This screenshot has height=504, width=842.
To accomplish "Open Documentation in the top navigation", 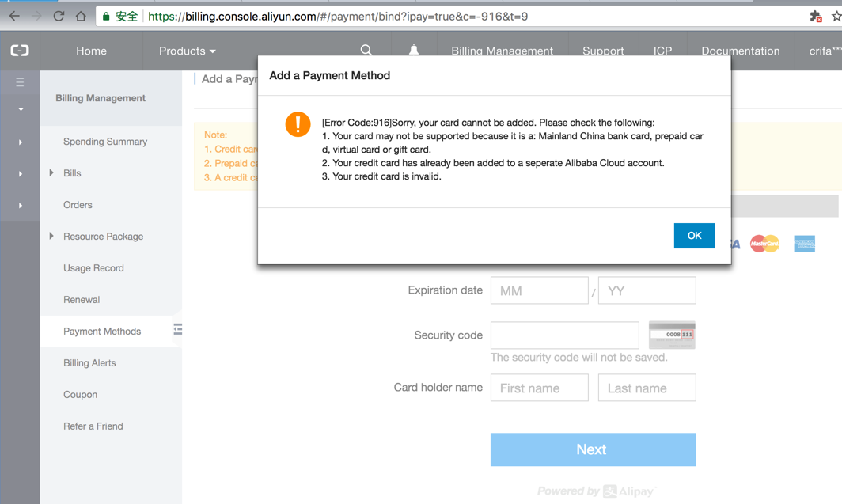I will 740,51.
